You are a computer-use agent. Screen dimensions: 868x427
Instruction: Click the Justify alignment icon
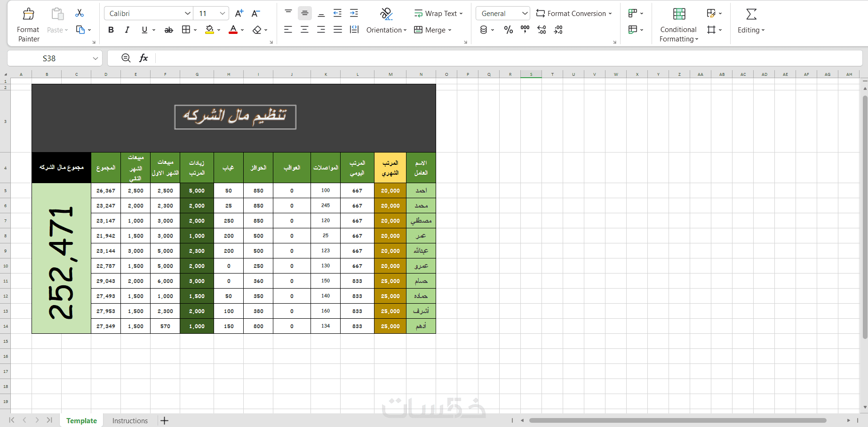(338, 30)
